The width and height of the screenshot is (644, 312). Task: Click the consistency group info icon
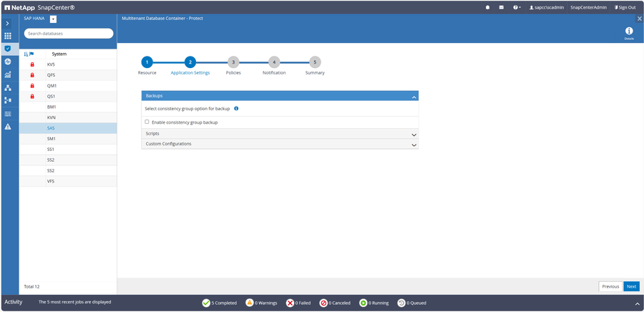click(x=236, y=109)
